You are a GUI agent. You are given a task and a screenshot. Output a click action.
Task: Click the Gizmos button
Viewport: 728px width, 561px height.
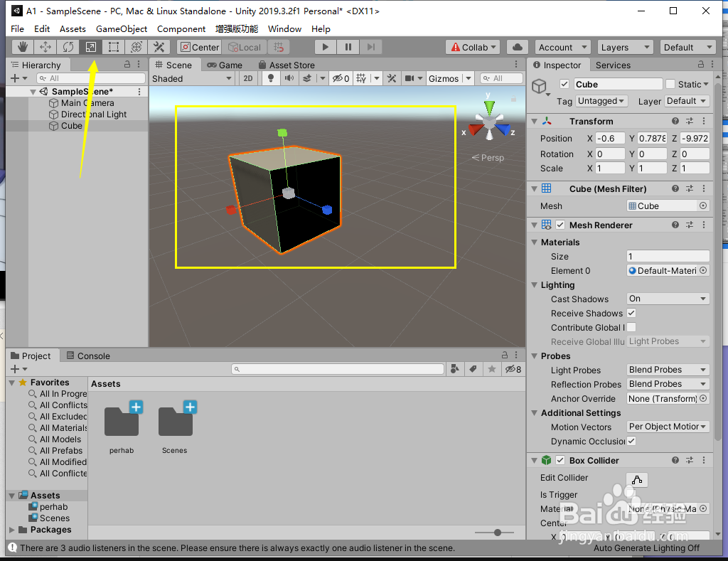(x=444, y=78)
